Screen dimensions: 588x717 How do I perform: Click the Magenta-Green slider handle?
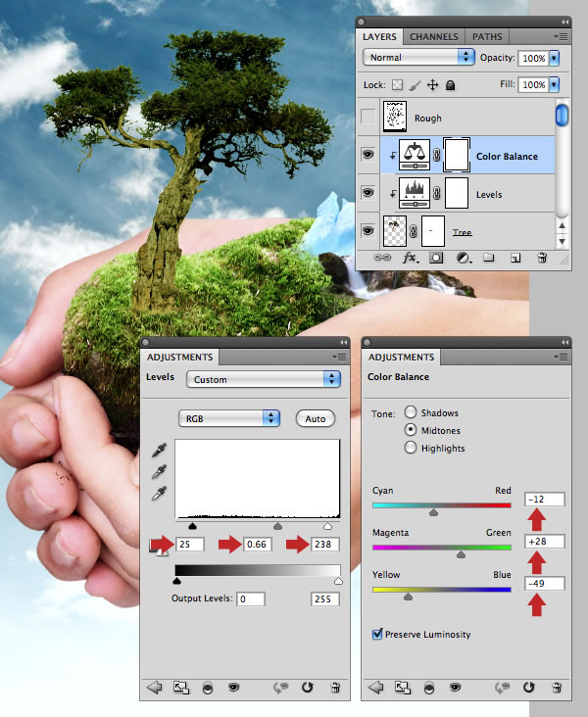coord(461,554)
